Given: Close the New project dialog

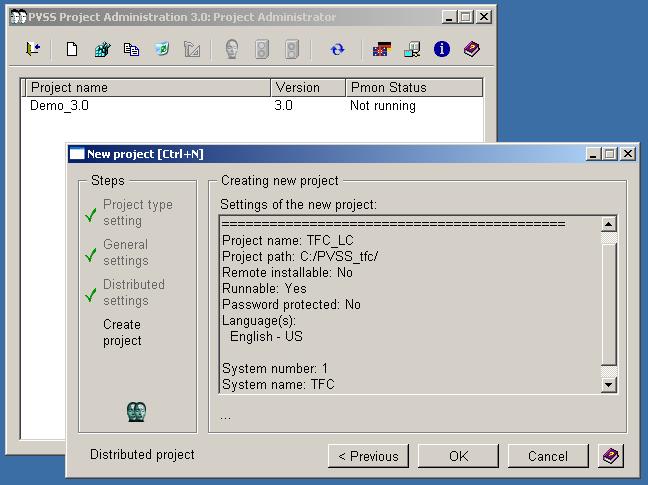Looking at the screenshot, I should (628, 154).
